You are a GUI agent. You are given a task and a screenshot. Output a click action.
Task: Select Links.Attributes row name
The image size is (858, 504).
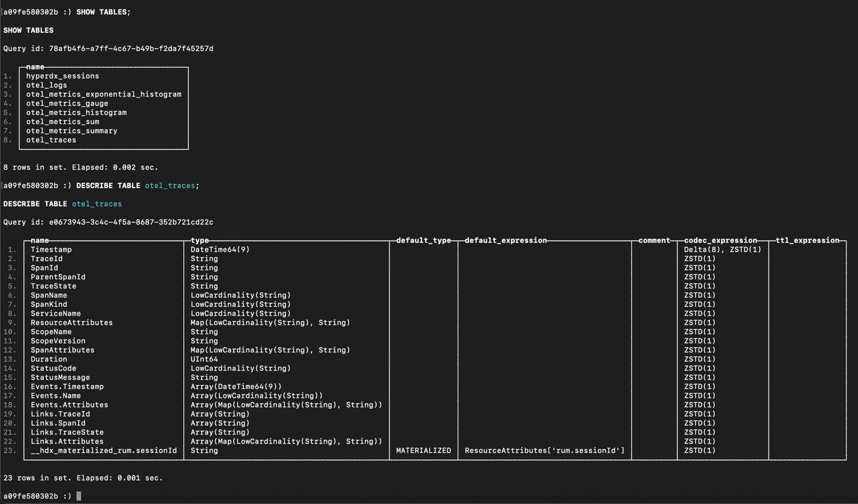(67, 441)
